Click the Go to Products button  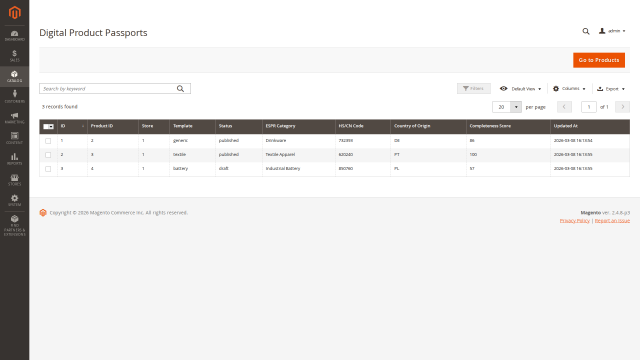[599, 60]
